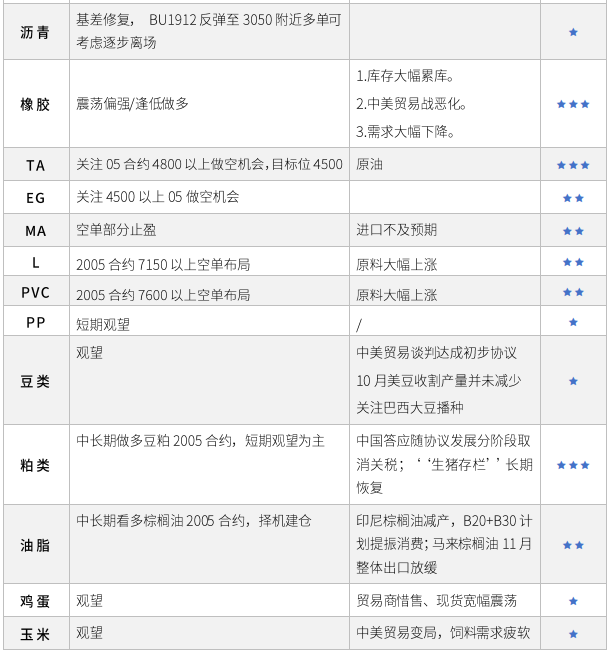Click the two-star rating for 油脂
This screenshot has height=652, width=609.
click(x=573, y=545)
